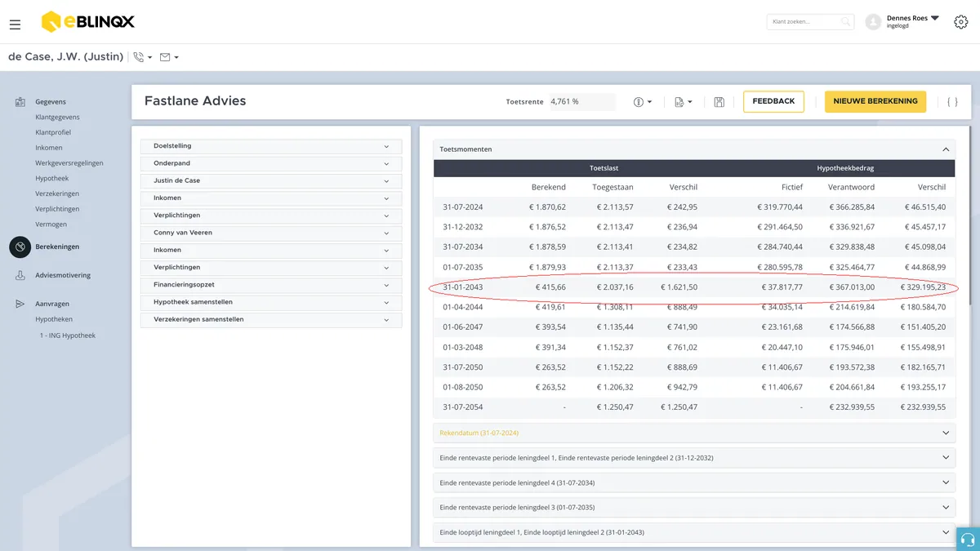980x551 pixels.
Task: Click the Dennes Roes user avatar
Action: click(x=873, y=22)
